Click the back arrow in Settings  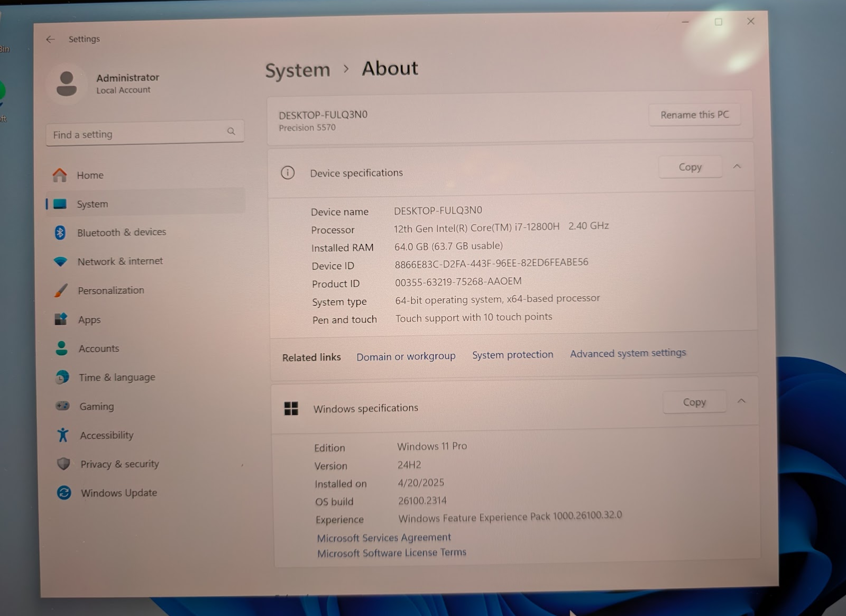click(x=50, y=39)
